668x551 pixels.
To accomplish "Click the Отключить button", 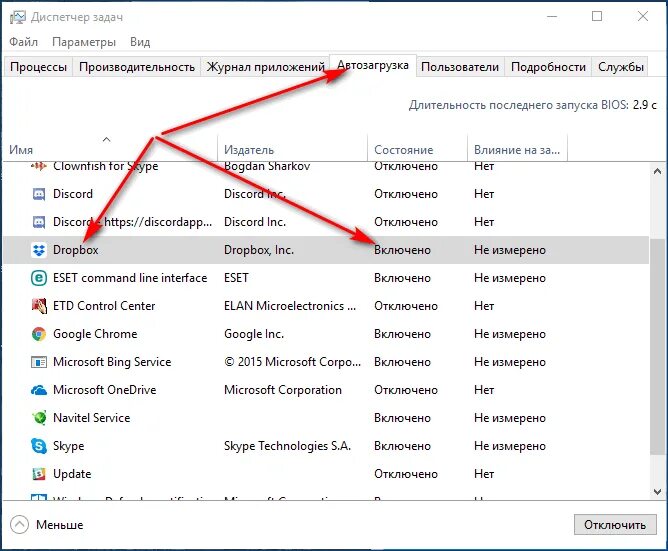I will [x=615, y=525].
